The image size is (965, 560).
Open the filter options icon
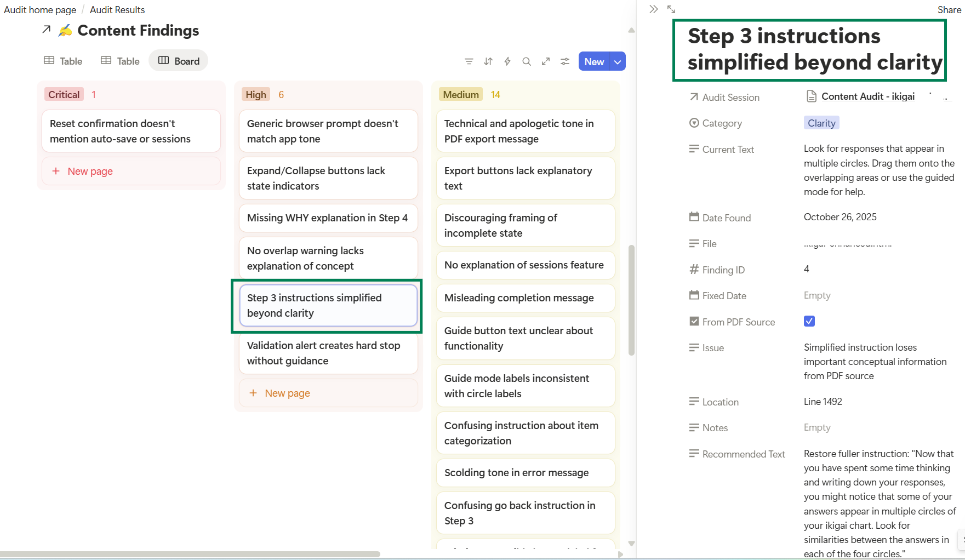pos(469,61)
